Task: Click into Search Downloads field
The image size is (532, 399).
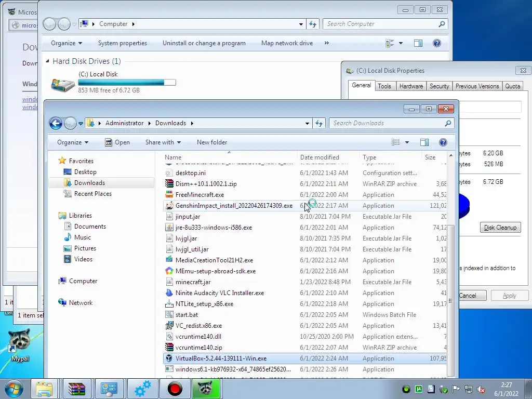Action: pyautogui.click(x=387, y=123)
